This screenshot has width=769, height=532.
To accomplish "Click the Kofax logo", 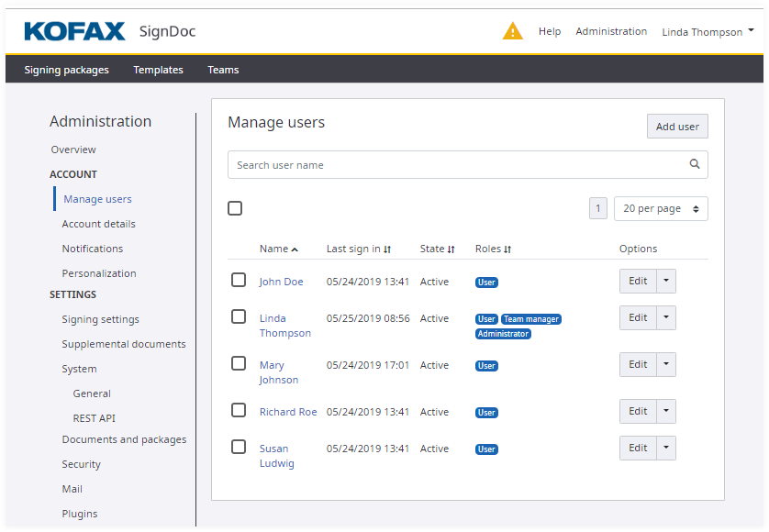I will click(74, 32).
